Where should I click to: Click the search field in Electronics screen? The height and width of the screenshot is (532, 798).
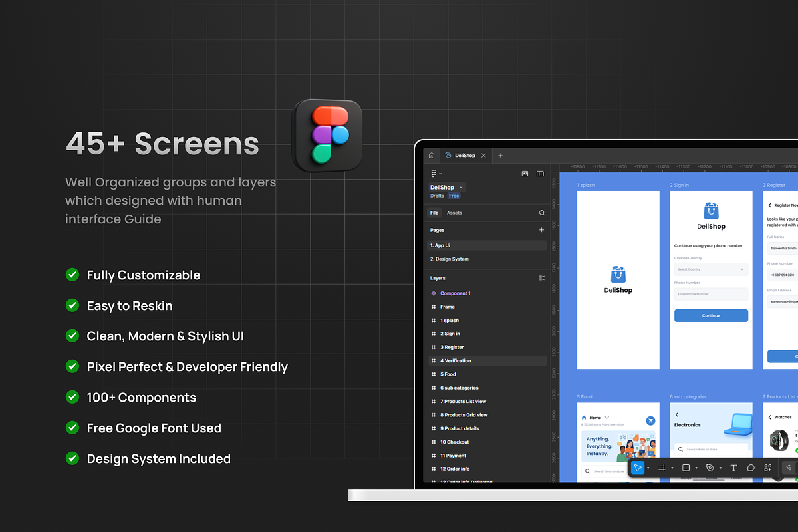click(711, 450)
